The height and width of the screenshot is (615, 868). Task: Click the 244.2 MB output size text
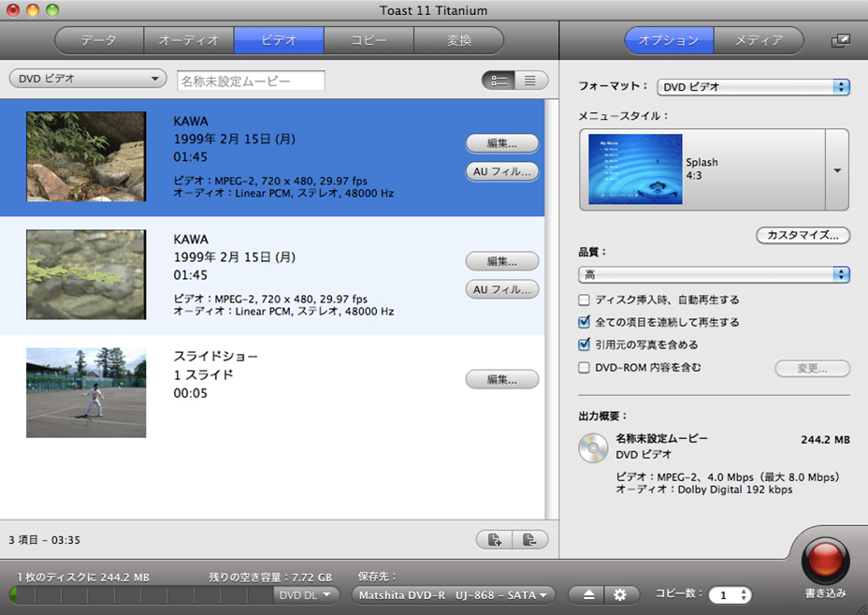tap(825, 440)
